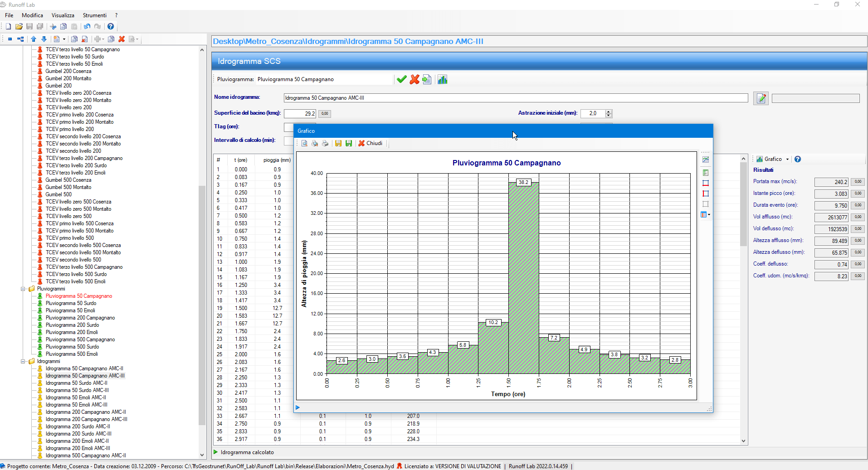Click the edit note icon beside Nome idrogramma
Screen dimensions: 868x470
[761, 98]
